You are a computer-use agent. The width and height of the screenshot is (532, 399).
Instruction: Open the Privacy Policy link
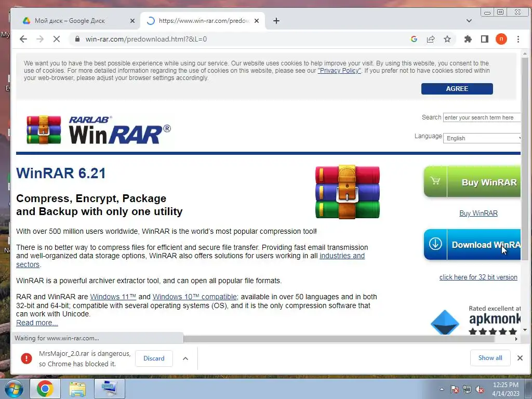339,71
